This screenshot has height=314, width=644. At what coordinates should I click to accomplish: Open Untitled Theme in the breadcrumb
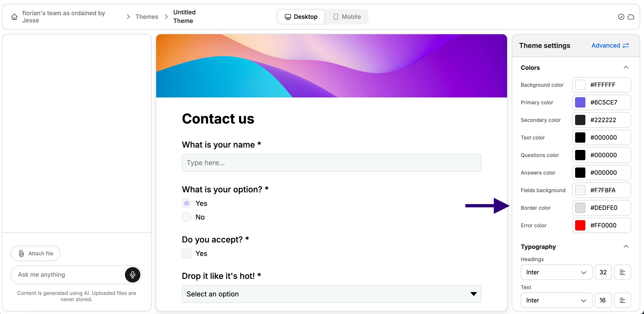tap(184, 16)
